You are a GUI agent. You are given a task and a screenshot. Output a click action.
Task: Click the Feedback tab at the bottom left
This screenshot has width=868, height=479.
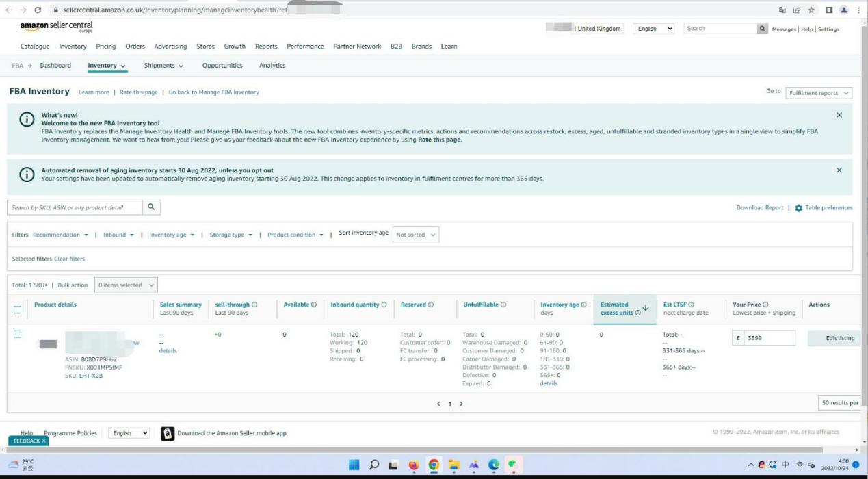[x=28, y=441]
